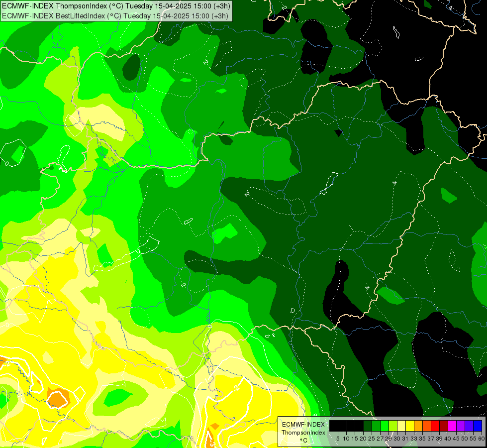The height and width of the screenshot is (448, 487).
Task: Select the dark green 20–25 legend swatch
Action: coord(368,426)
